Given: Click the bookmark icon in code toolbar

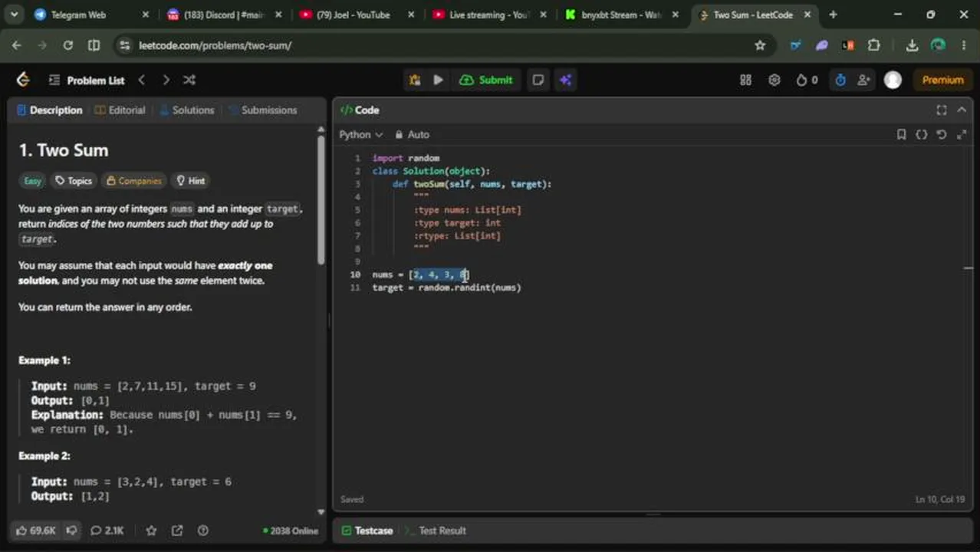Looking at the screenshot, I should point(901,135).
